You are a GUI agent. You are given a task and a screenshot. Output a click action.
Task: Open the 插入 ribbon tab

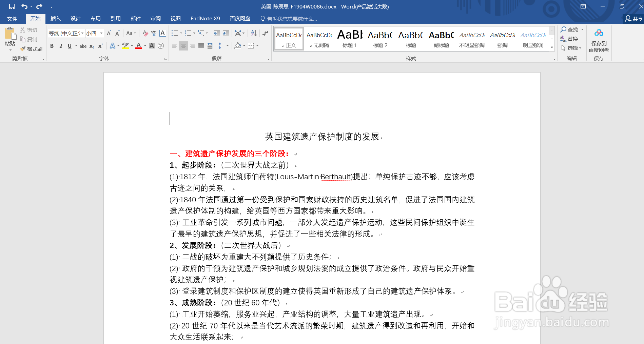(55, 19)
